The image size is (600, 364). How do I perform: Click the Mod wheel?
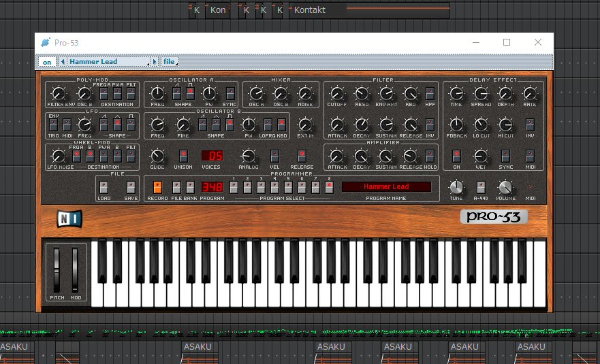click(75, 270)
